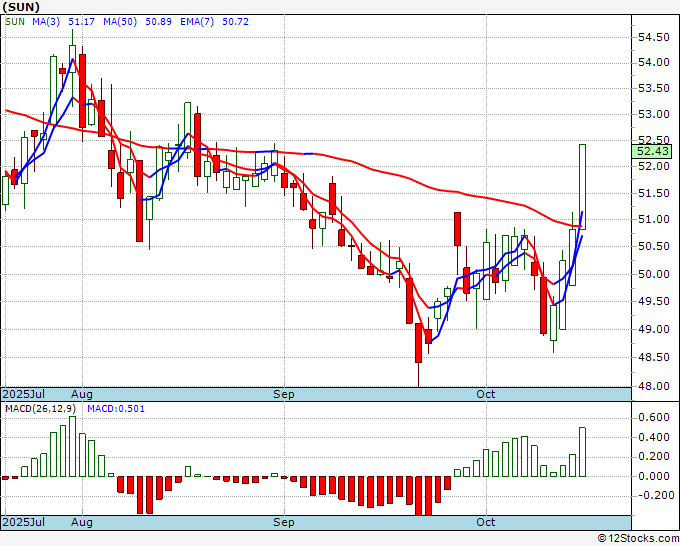Click the Sep marker under the MACD panel

tap(285, 523)
